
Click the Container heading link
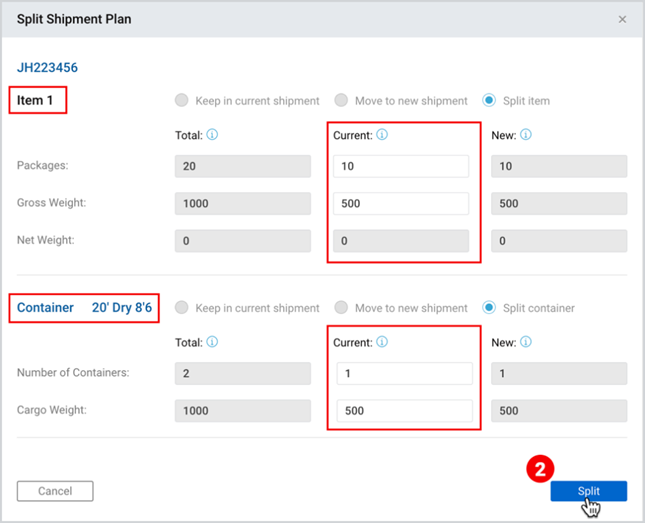click(45, 307)
